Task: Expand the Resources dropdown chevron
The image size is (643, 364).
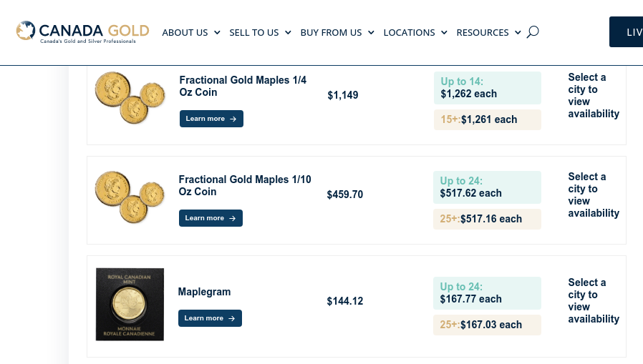Action: coord(518,33)
